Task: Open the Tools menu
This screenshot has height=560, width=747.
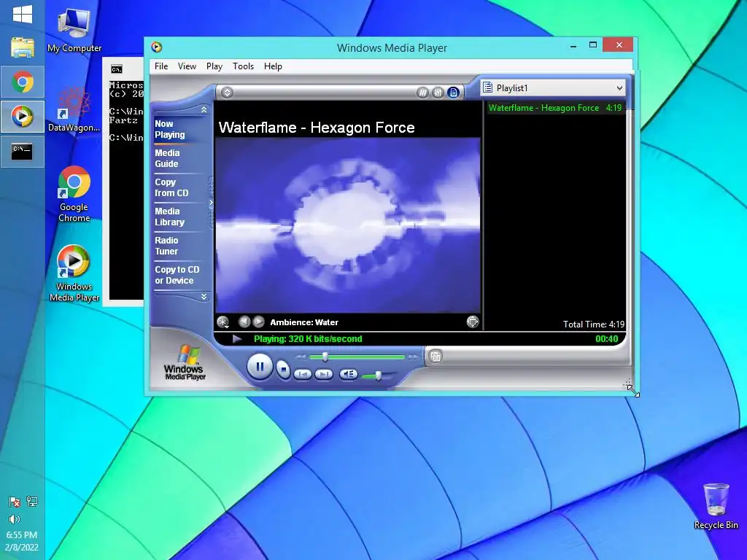Action: [243, 66]
